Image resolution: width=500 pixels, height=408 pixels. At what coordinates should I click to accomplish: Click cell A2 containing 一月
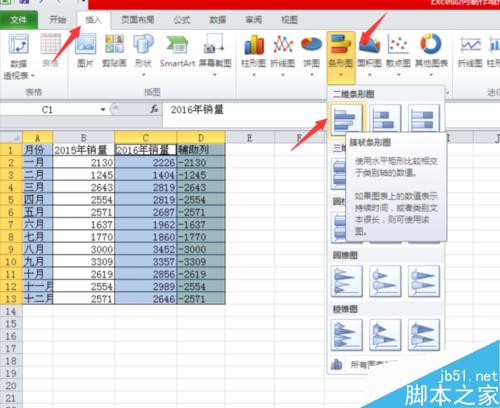coord(37,163)
